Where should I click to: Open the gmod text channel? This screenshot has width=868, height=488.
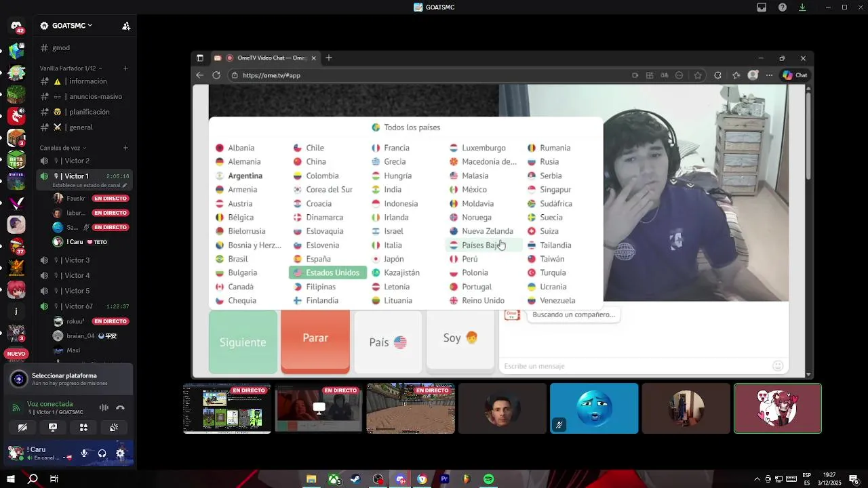pos(85,48)
